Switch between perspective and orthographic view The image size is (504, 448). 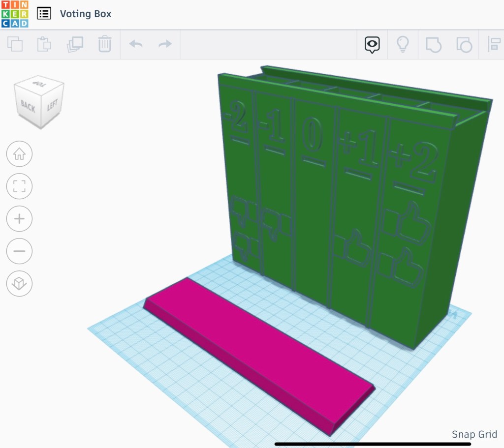(x=19, y=283)
